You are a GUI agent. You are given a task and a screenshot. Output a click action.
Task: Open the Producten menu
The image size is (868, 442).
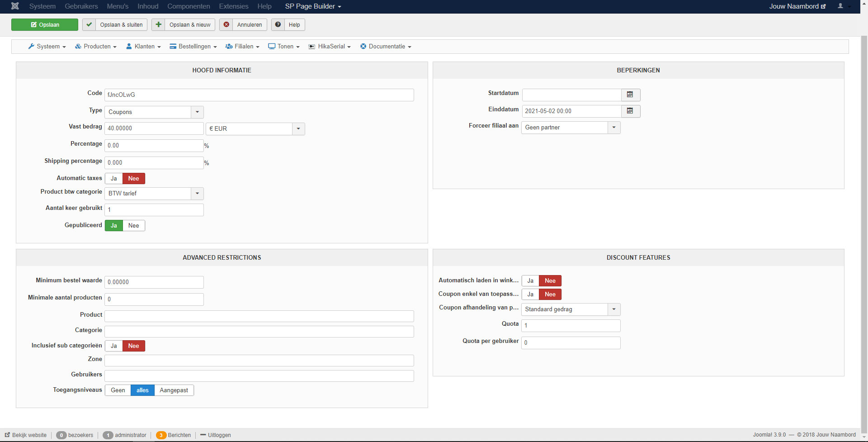tap(96, 47)
